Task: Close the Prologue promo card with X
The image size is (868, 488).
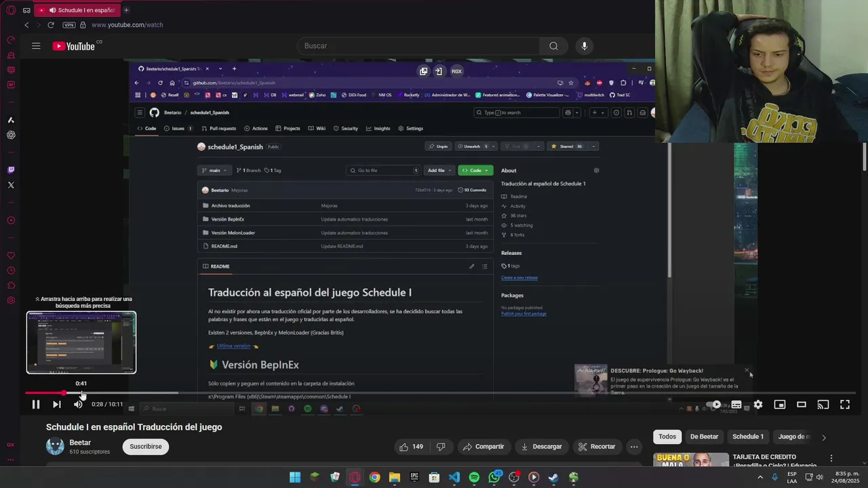Action: 747,370
